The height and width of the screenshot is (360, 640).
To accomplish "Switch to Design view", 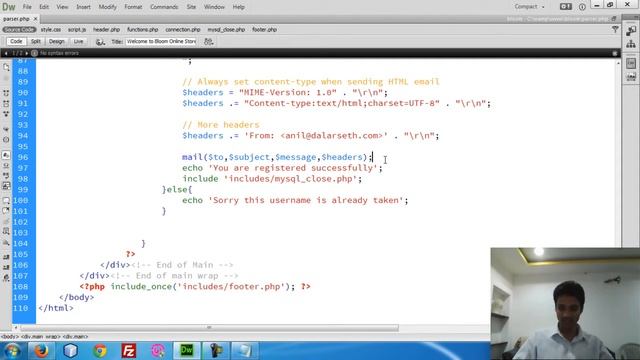I will point(57,41).
